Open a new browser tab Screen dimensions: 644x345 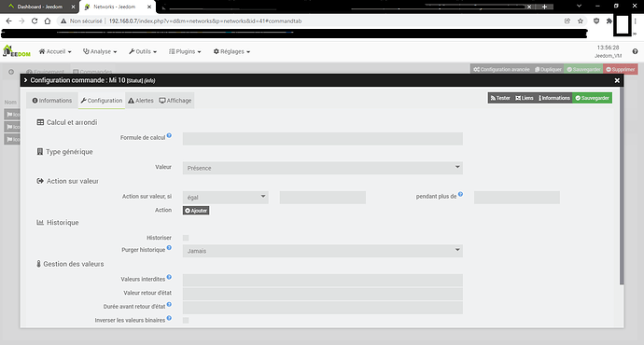click(x=544, y=7)
